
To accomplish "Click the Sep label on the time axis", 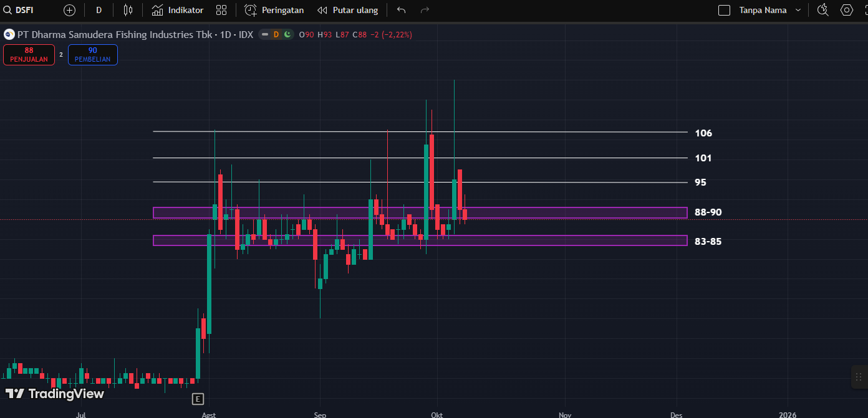I will pos(320,414).
